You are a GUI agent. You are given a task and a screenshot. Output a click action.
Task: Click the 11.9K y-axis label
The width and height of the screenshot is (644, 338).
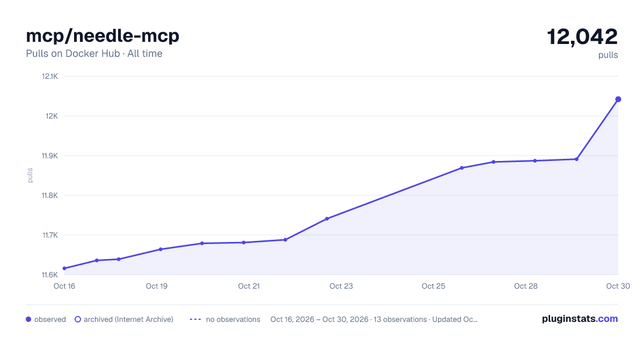pos(49,156)
